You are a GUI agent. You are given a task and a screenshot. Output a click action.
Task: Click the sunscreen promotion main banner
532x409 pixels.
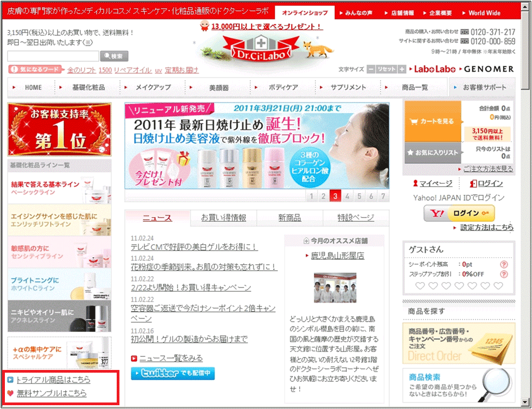coord(257,146)
